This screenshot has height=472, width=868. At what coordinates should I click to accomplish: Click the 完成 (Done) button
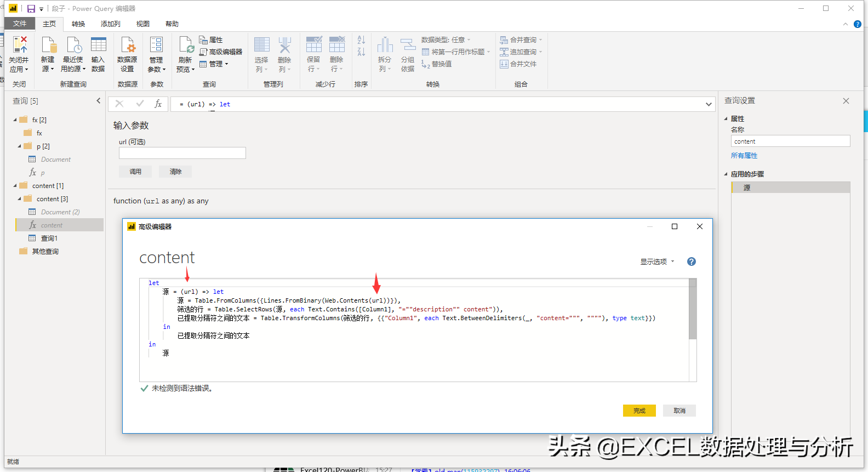[x=639, y=411]
